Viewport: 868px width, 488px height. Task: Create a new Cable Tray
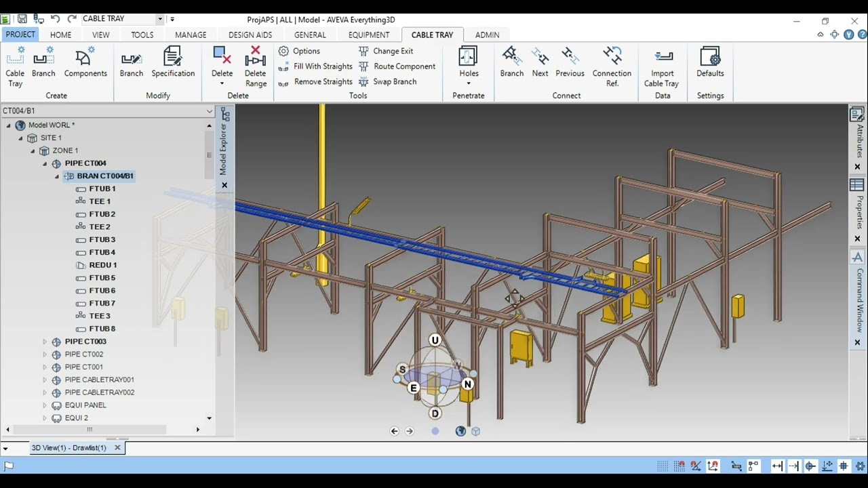[15, 66]
